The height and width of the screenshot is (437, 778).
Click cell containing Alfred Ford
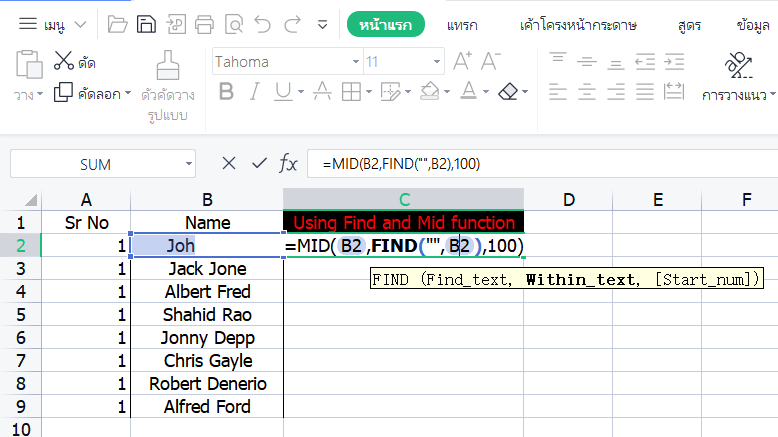pos(207,407)
